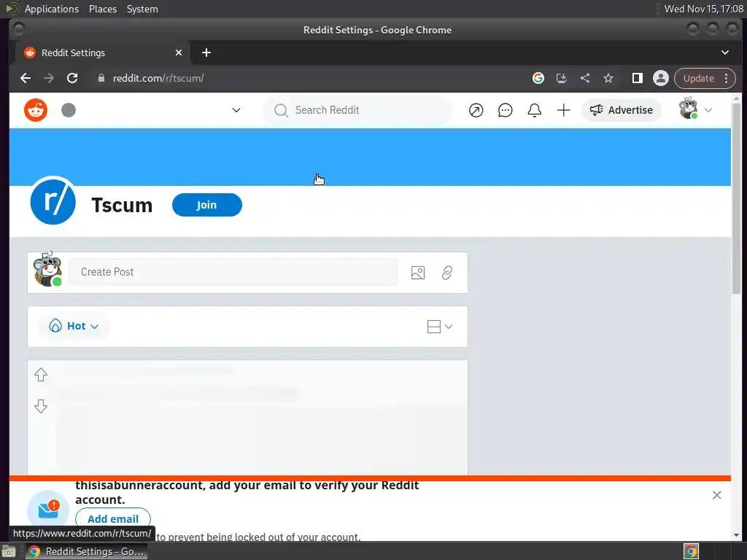
Task: Click the Advertise megaphone button
Action: click(x=622, y=110)
